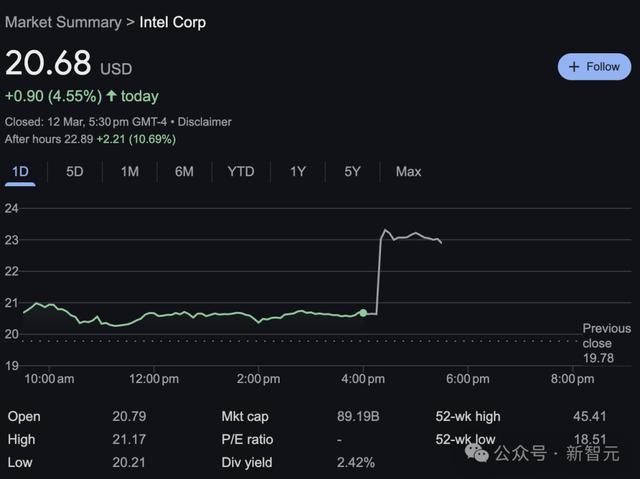
Task: Select the 1D range tab
Action: click(x=20, y=172)
